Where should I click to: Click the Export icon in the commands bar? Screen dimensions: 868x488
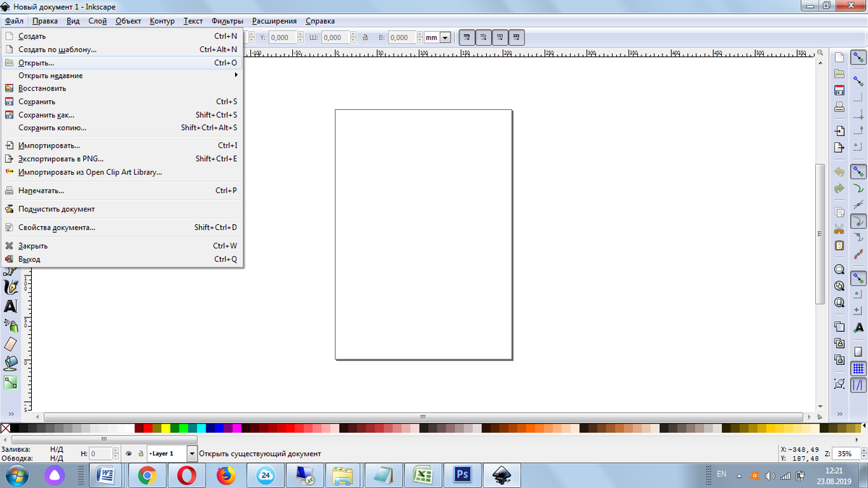(x=839, y=147)
